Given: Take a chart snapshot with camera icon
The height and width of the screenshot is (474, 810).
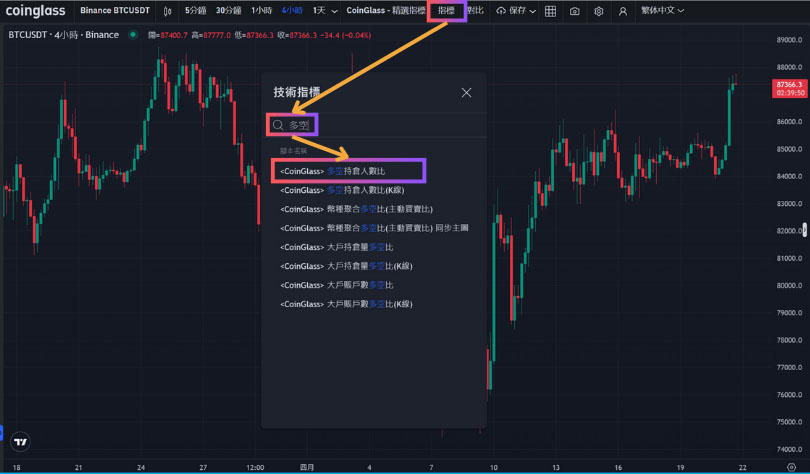Looking at the screenshot, I should coord(574,11).
